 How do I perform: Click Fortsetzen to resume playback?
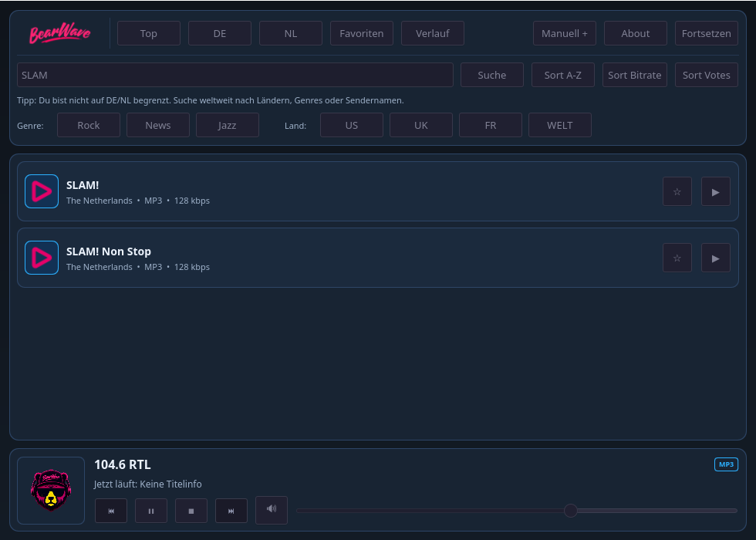pos(706,33)
